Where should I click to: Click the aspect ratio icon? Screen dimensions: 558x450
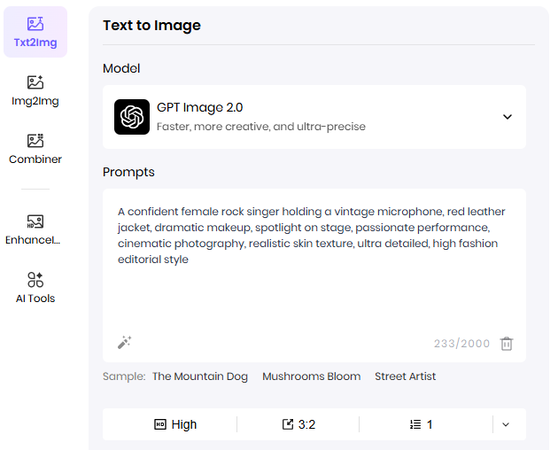click(x=288, y=424)
